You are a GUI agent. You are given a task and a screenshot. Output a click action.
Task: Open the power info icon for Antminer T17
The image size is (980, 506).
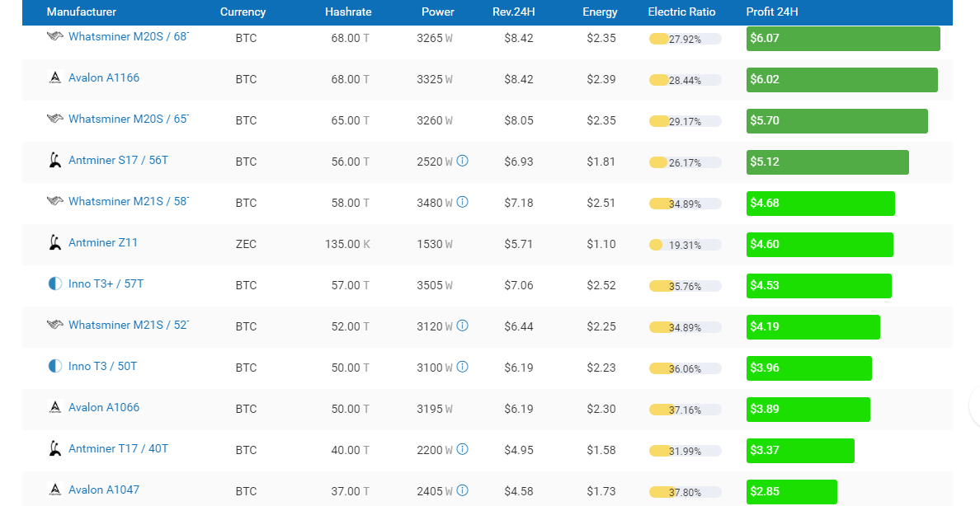[463, 449]
